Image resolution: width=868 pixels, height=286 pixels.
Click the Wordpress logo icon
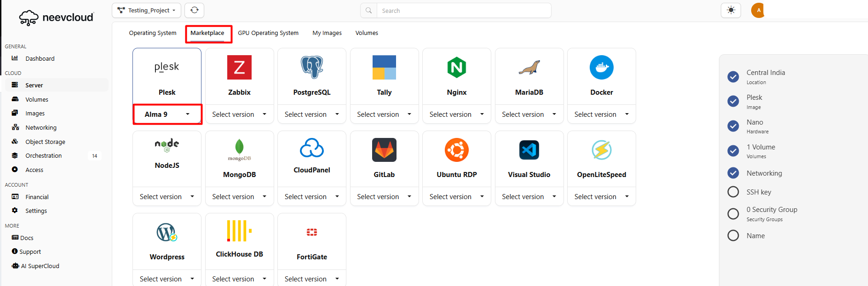(167, 232)
